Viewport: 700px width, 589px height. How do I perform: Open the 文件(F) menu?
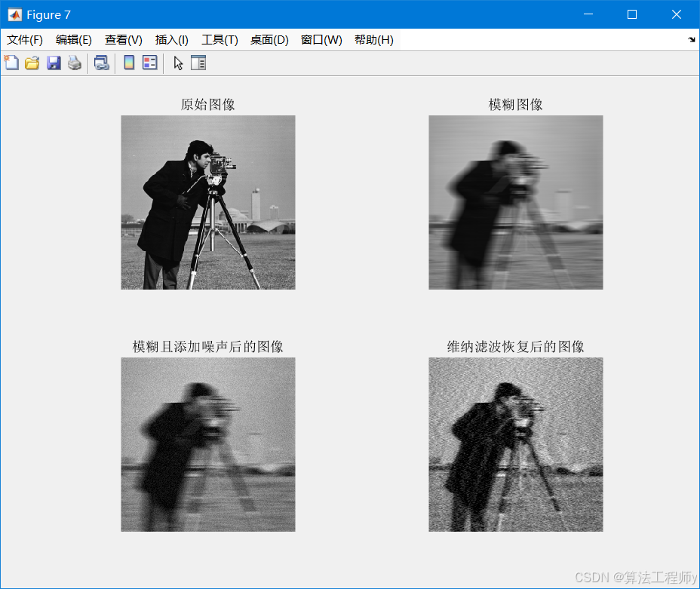pos(25,40)
